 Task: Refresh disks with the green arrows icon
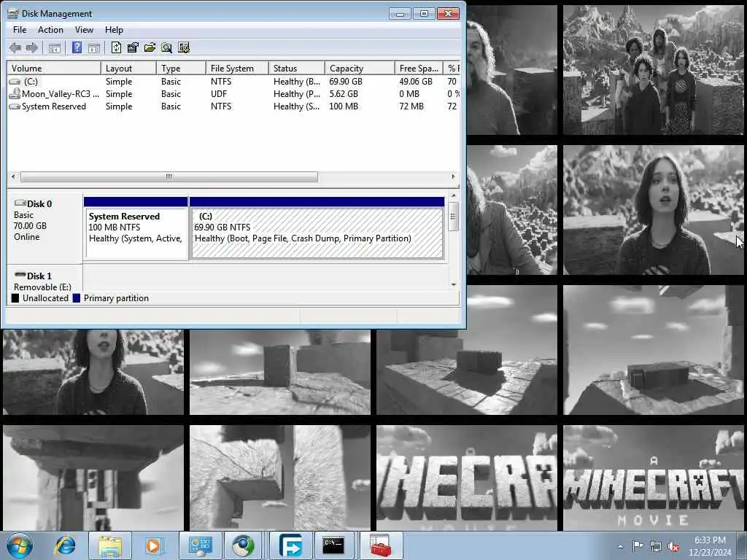116,47
